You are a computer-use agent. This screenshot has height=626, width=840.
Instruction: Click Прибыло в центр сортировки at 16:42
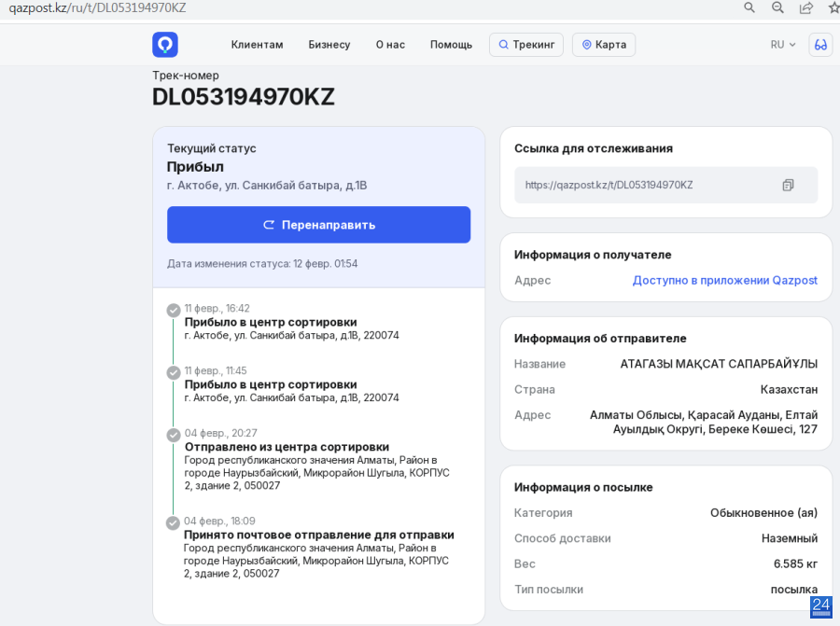(x=271, y=323)
